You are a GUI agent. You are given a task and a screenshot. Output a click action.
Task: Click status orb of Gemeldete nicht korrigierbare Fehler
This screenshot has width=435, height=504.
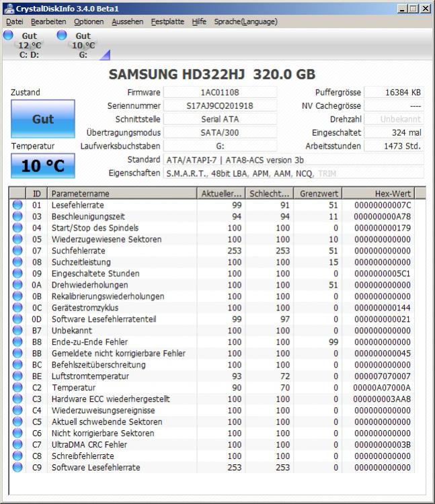17,353
